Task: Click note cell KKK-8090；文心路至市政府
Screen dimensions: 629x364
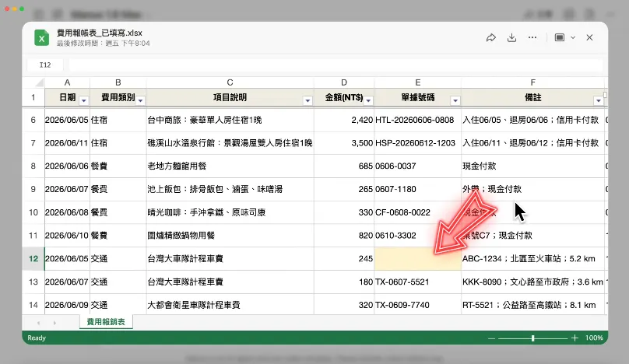Action: (532, 282)
